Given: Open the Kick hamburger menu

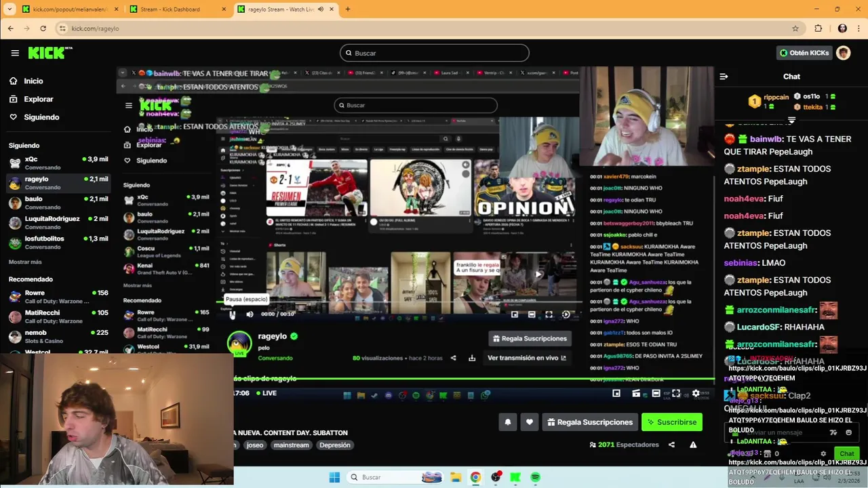Looking at the screenshot, I should (x=15, y=53).
